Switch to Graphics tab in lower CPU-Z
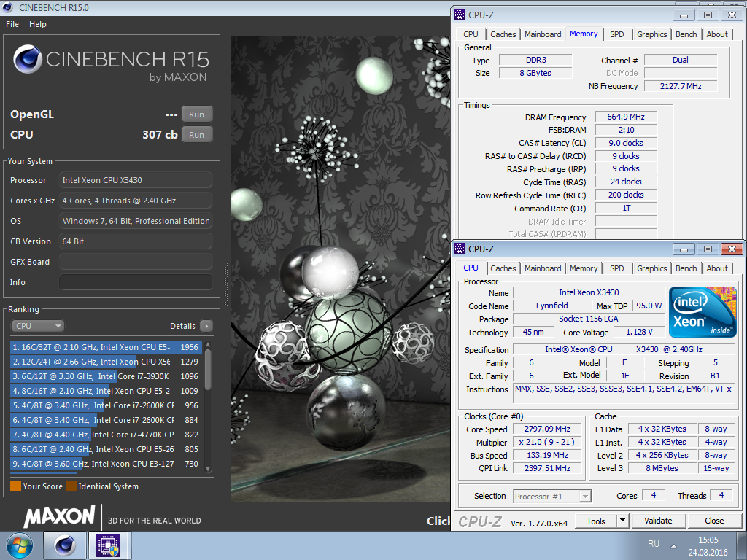 (651, 268)
